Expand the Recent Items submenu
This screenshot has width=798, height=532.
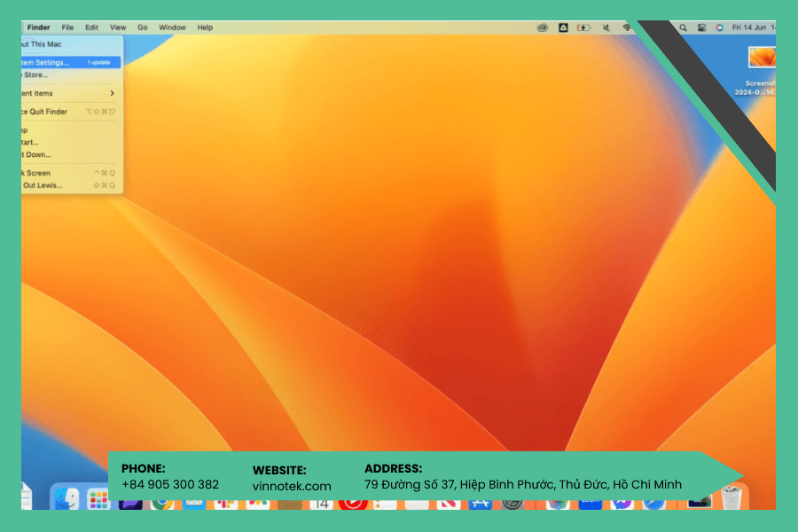point(71,93)
